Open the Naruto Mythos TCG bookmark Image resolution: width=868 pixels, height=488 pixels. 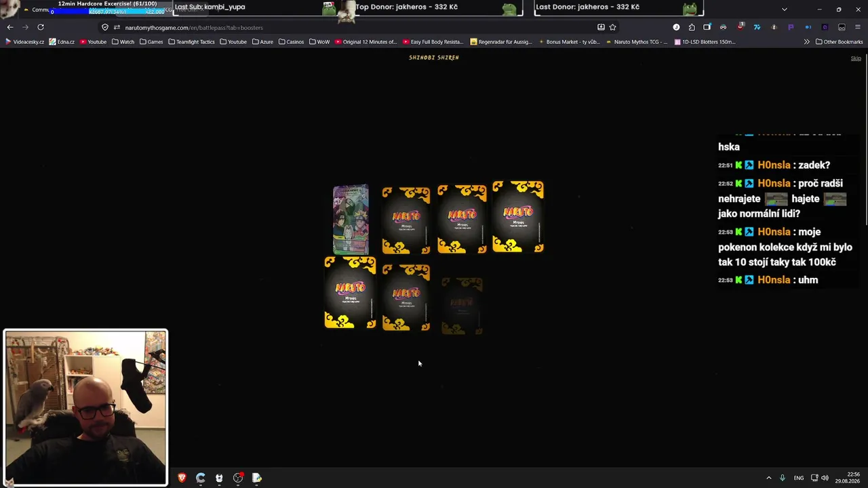pos(636,42)
